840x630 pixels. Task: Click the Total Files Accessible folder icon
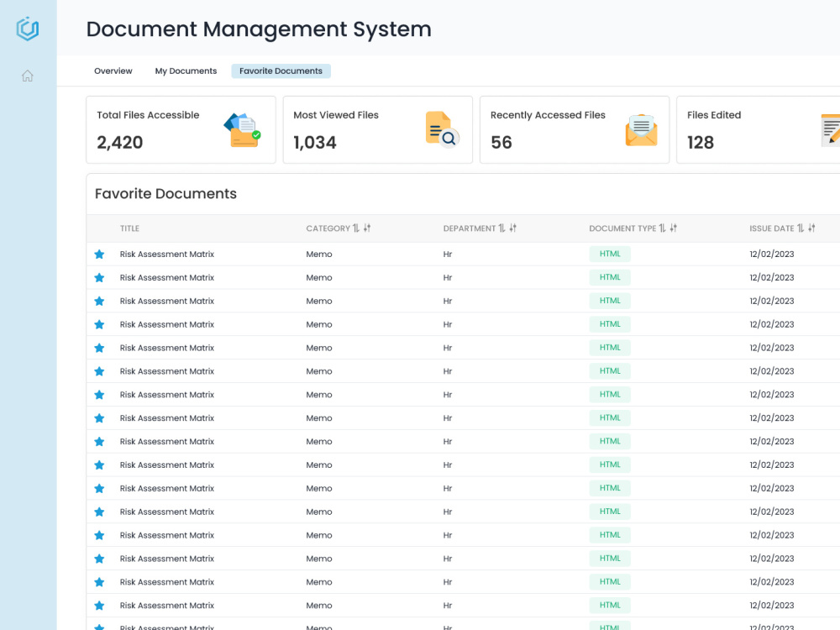pos(243,129)
